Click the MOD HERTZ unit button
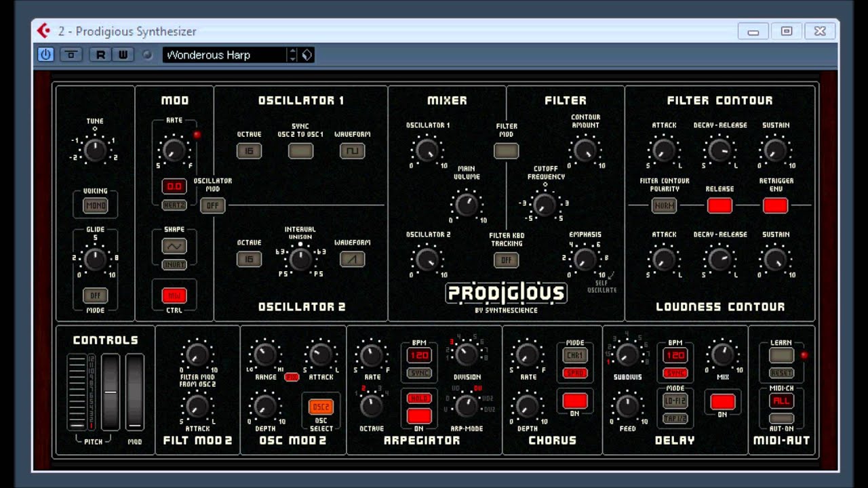The width and height of the screenshot is (868, 488). tap(174, 205)
